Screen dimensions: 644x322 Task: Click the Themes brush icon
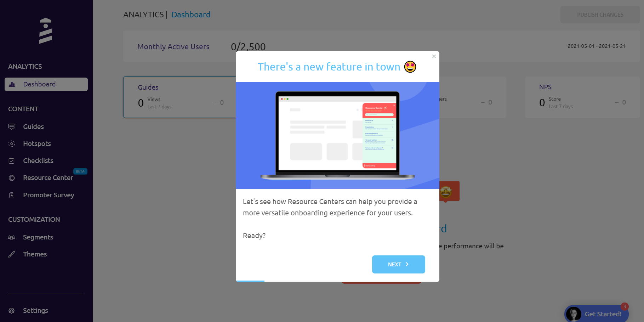click(x=12, y=254)
